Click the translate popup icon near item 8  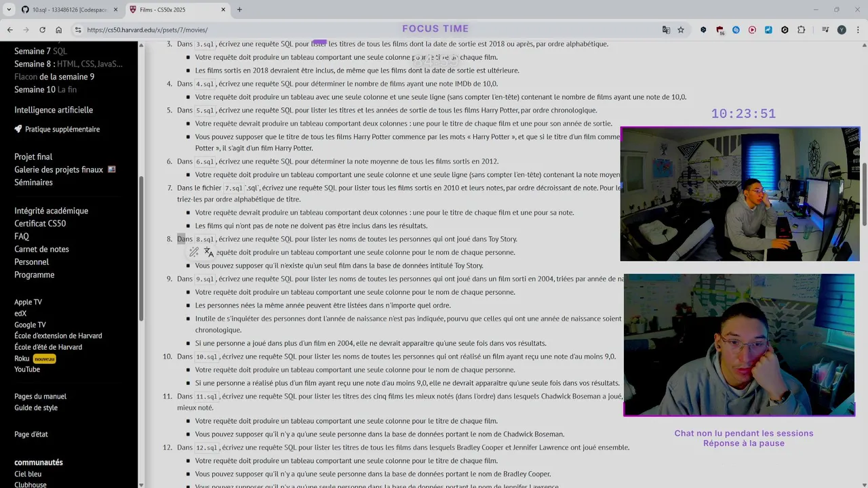point(209,252)
